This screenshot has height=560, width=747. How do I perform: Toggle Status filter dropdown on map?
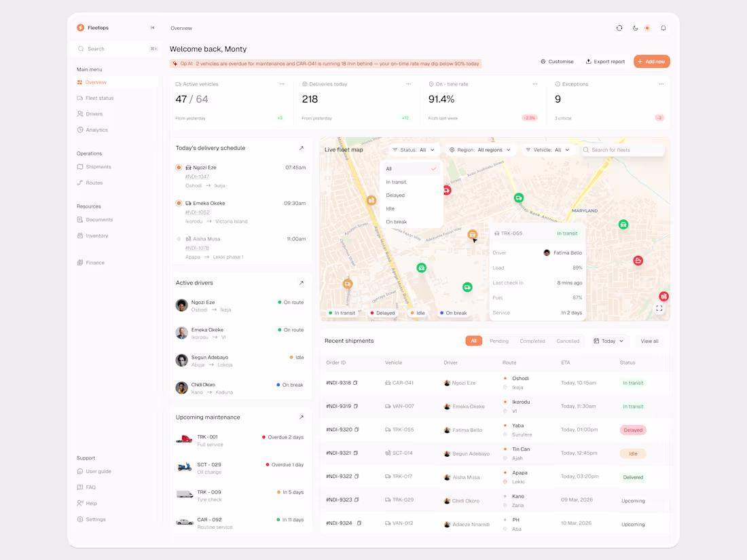414,150
